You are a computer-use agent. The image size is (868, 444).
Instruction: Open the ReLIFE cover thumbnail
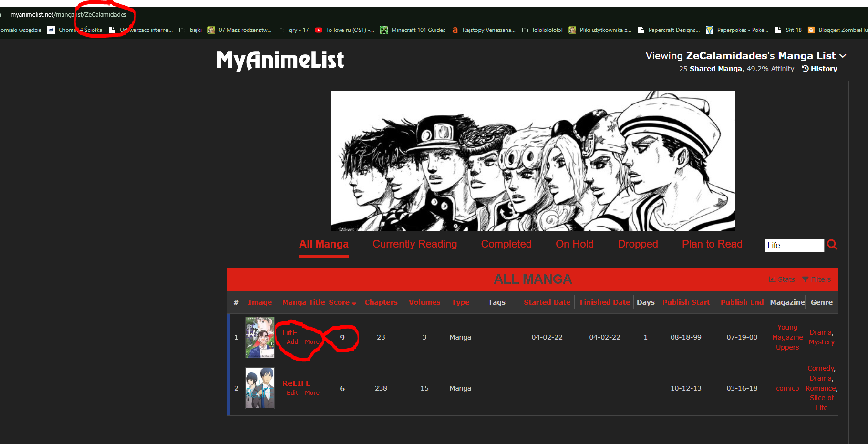(x=260, y=388)
